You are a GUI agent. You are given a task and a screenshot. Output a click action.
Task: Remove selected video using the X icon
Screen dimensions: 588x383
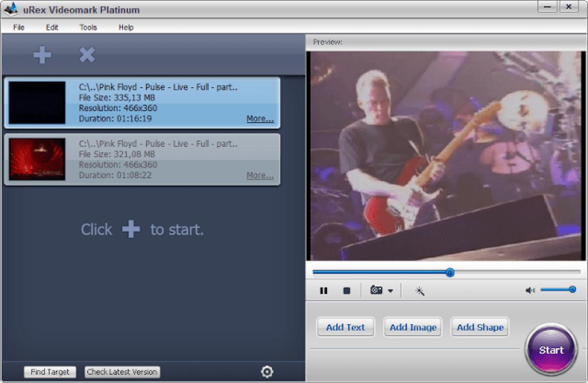coord(87,55)
